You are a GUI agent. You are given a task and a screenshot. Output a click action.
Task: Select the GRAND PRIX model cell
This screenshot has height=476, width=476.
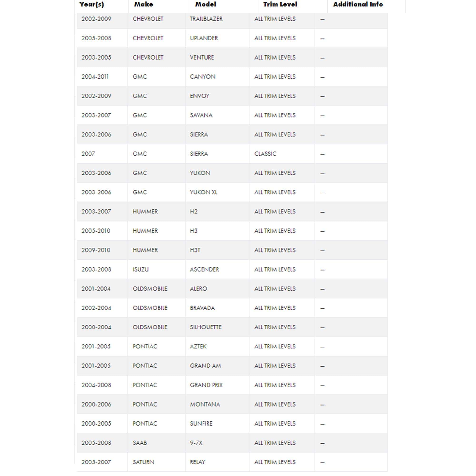(206, 385)
